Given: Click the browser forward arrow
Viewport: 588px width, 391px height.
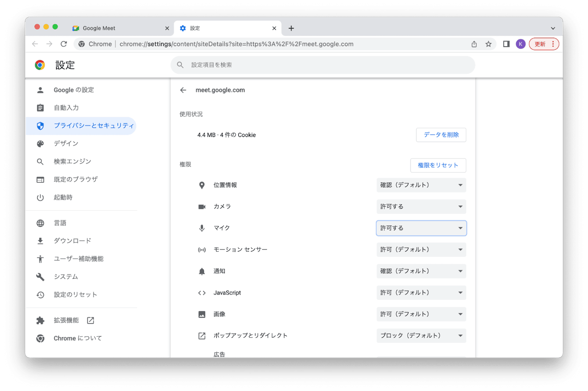Looking at the screenshot, I should click(50, 44).
